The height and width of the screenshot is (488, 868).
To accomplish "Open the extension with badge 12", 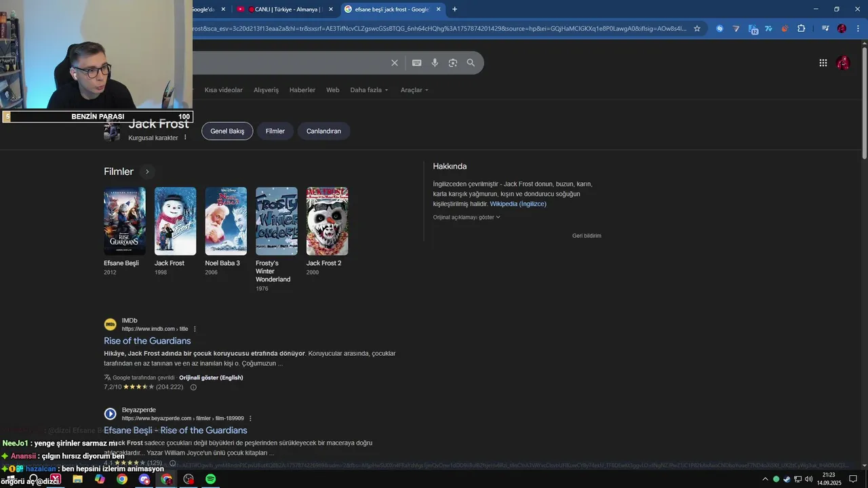I will (753, 28).
